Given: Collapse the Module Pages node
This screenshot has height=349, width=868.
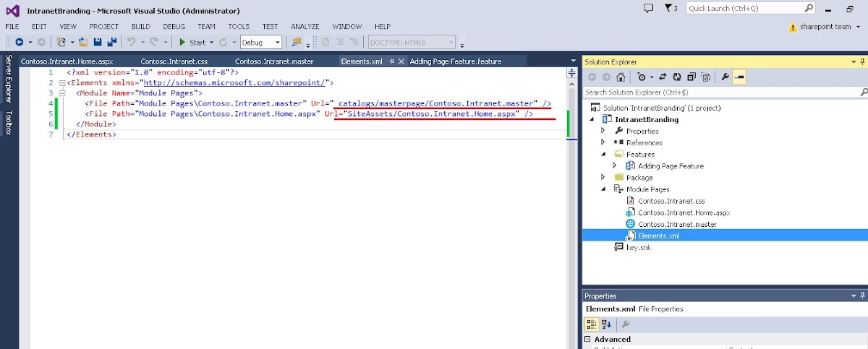Looking at the screenshot, I should point(604,189).
